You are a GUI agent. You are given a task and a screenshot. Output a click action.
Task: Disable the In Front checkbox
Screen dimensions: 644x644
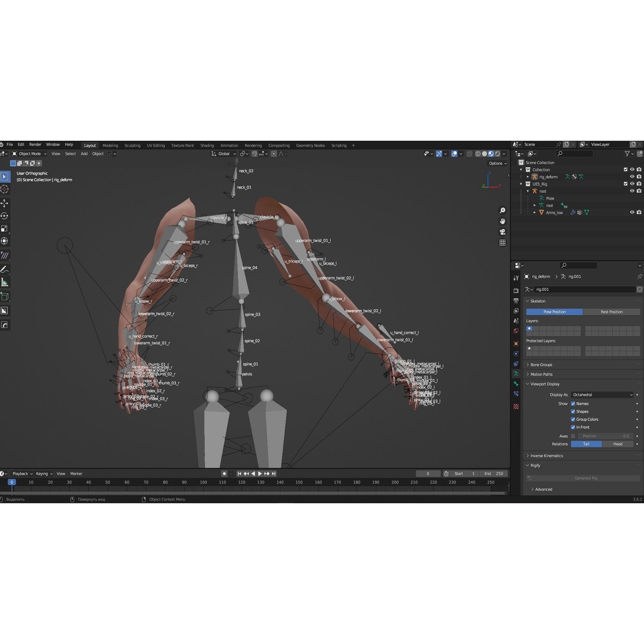click(574, 427)
